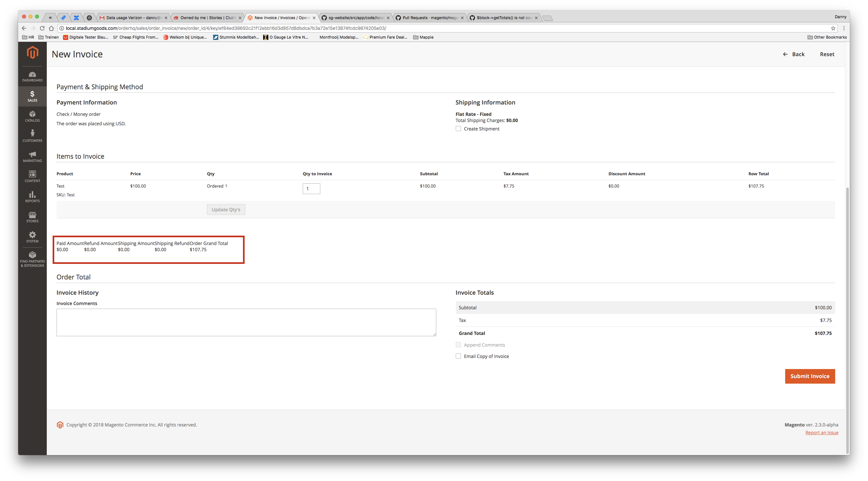Toggle the Append Comments checkbox
Image resolution: width=868 pixels, height=481 pixels.
click(458, 345)
